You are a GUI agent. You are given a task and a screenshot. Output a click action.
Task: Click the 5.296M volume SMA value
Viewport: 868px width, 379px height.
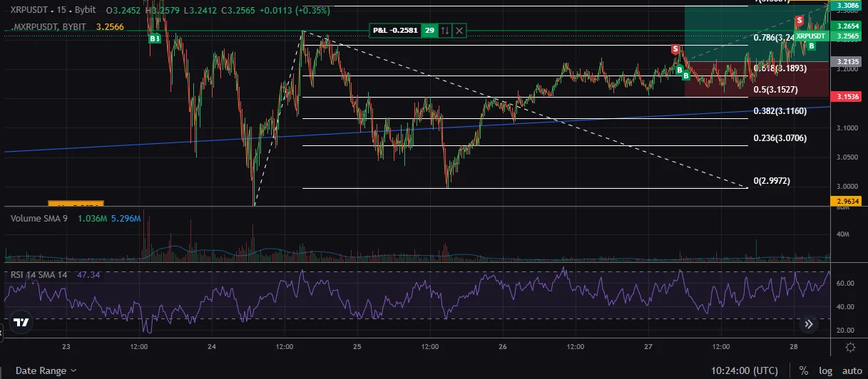126,218
